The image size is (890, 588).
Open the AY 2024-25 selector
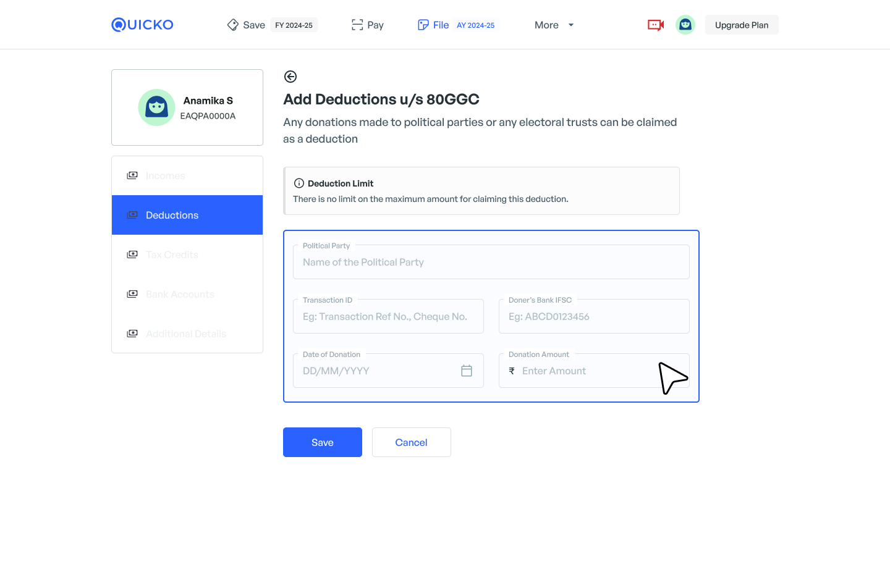(x=475, y=25)
